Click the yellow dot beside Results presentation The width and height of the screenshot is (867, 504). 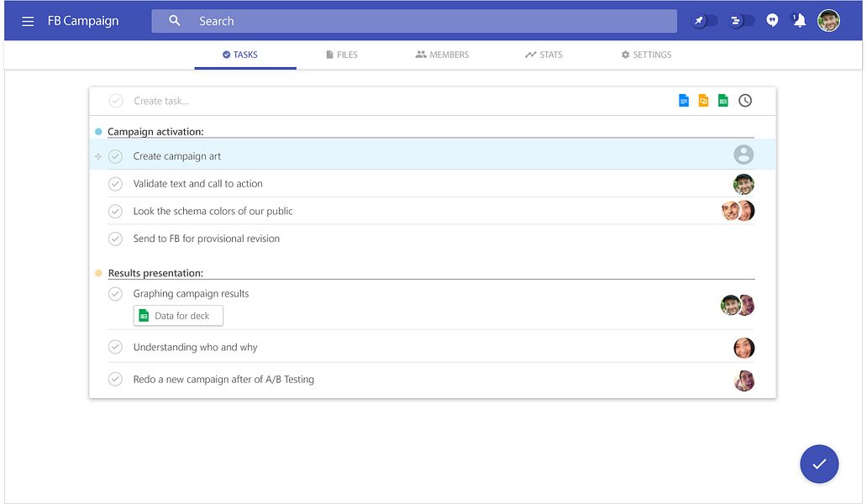pyautogui.click(x=98, y=273)
